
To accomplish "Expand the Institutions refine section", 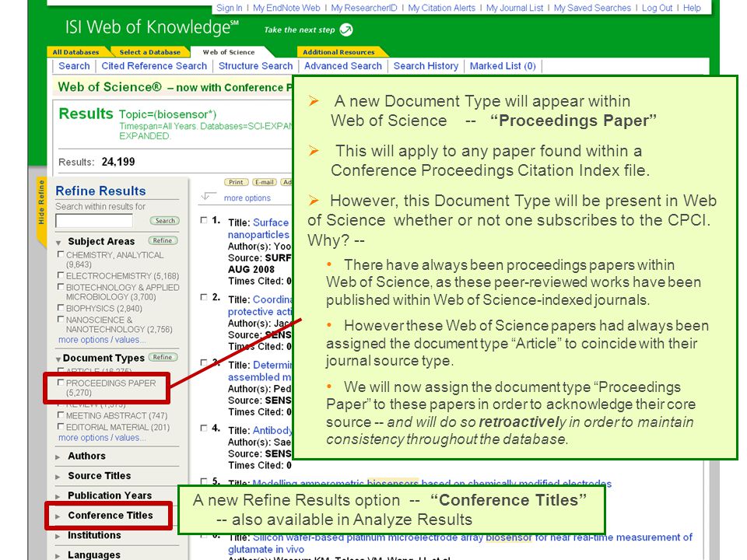I will (58, 536).
